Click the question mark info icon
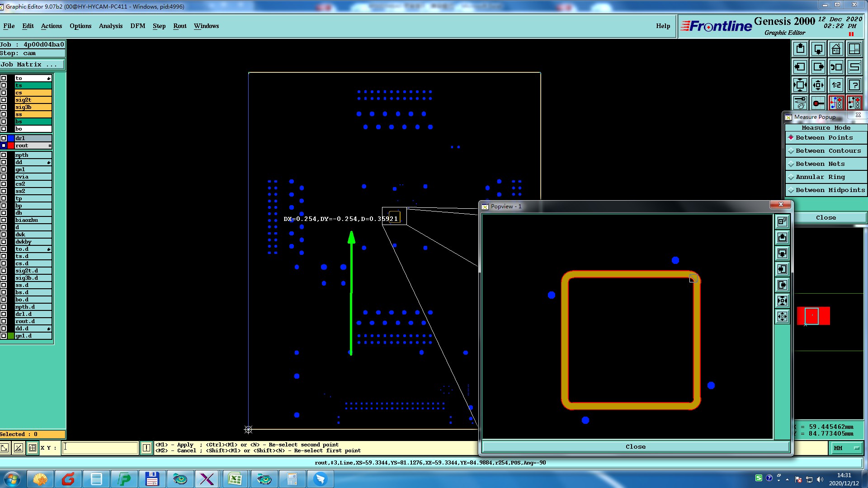This screenshot has height=488, width=868. (854, 85)
